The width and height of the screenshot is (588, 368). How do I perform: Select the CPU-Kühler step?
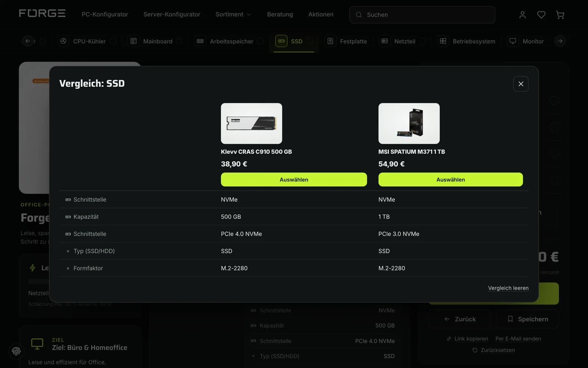(x=87, y=41)
